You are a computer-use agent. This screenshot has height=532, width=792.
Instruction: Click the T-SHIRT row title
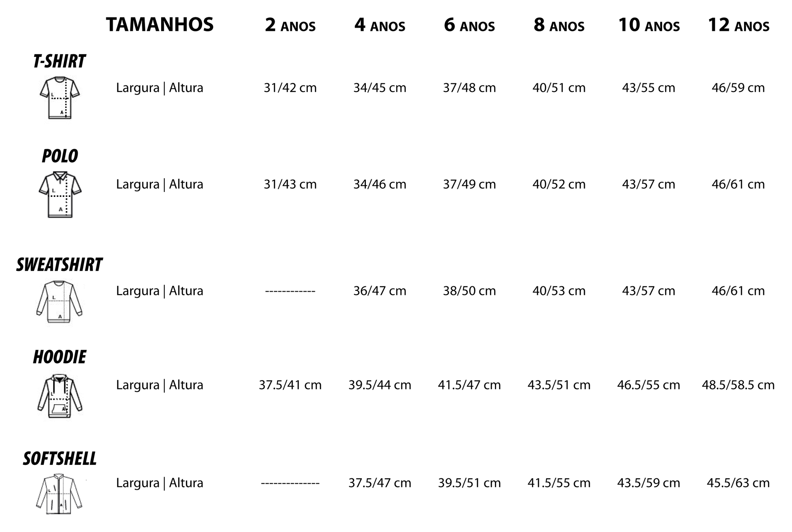click(x=59, y=61)
